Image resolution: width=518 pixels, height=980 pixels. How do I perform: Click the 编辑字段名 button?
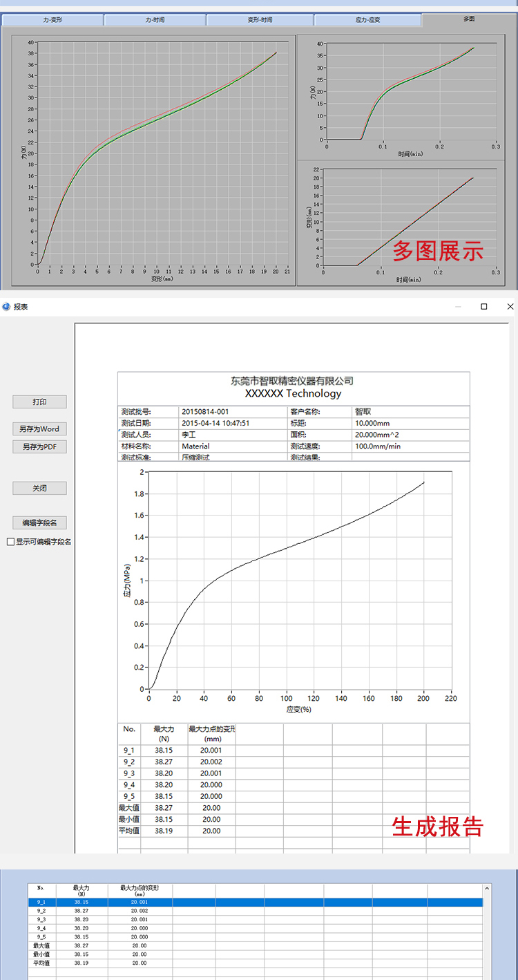[40, 522]
